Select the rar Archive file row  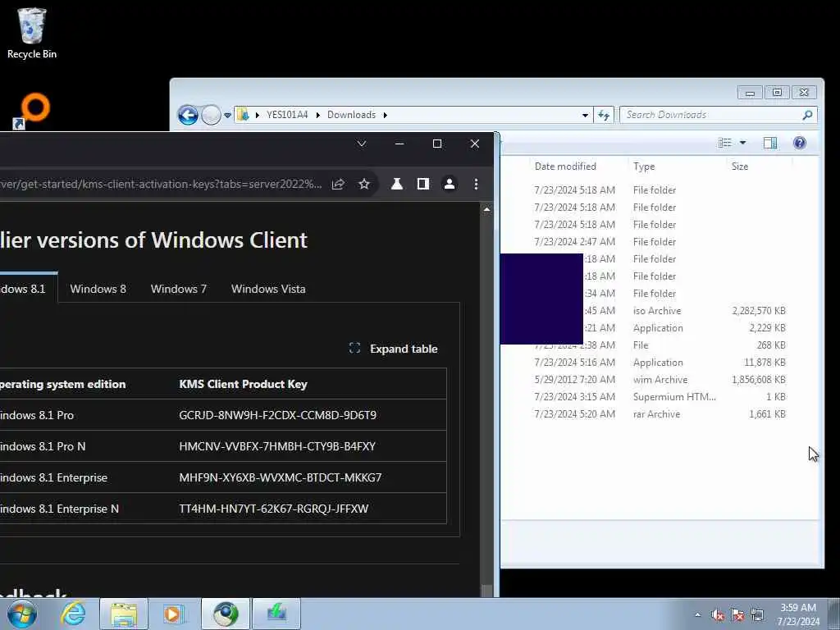[x=660, y=413]
